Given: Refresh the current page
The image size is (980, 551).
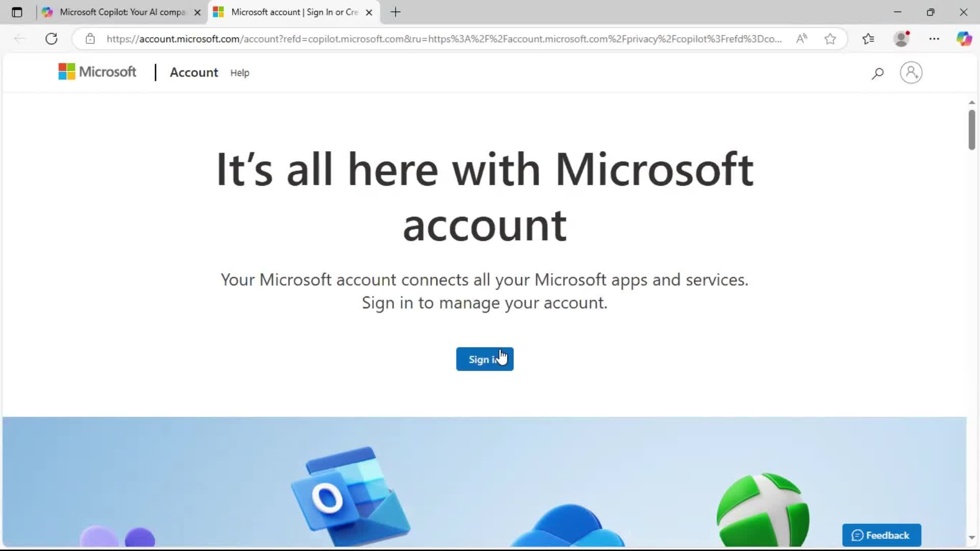Looking at the screenshot, I should pos(52,39).
